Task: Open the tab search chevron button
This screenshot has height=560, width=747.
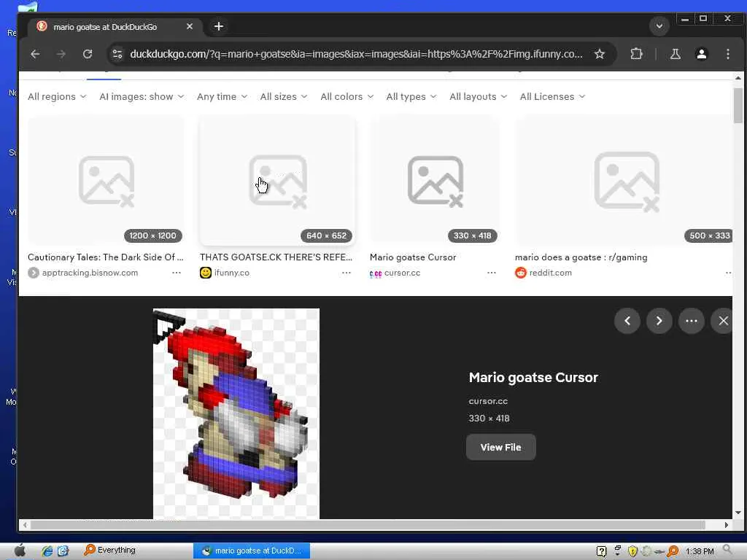Action: tap(659, 26)
